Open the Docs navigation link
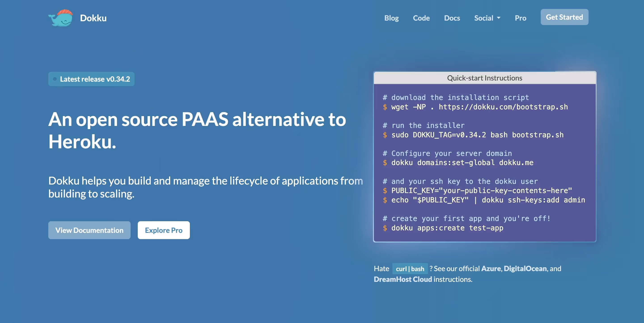 [x=452, y=18]
